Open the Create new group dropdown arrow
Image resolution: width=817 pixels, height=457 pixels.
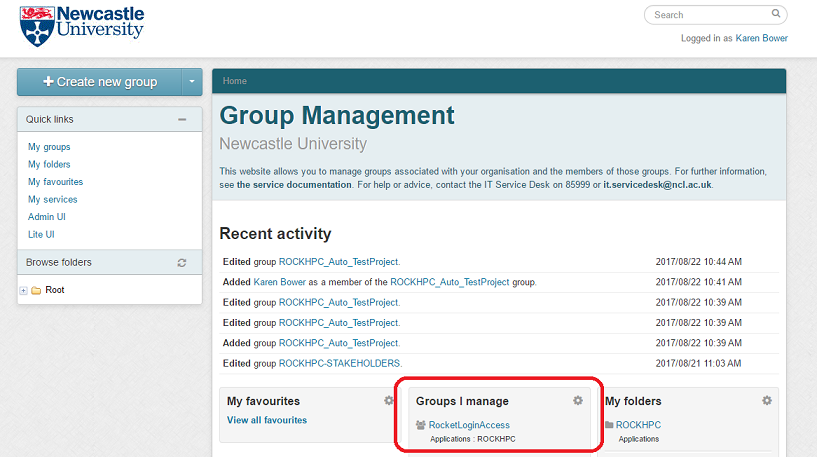tap(192, 82)
